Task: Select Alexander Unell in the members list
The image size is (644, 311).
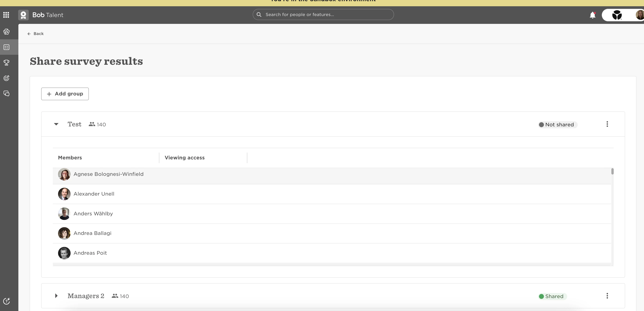Action: coord(332,194)
